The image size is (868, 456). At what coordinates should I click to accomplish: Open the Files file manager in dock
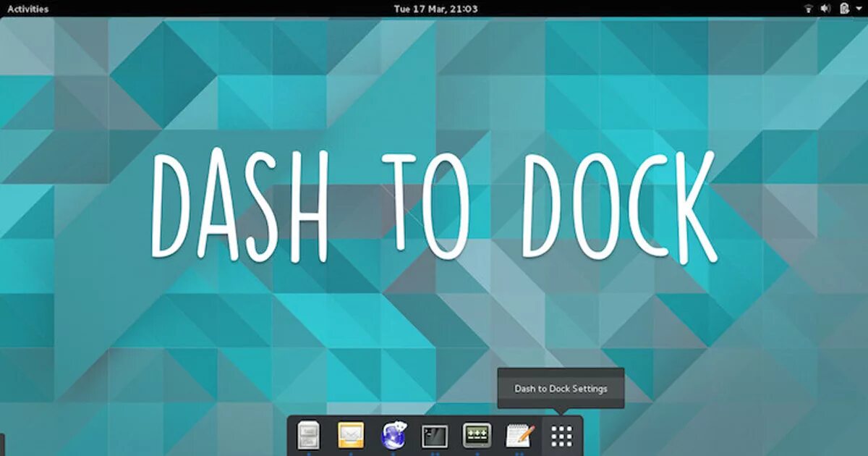pos(309,436)
